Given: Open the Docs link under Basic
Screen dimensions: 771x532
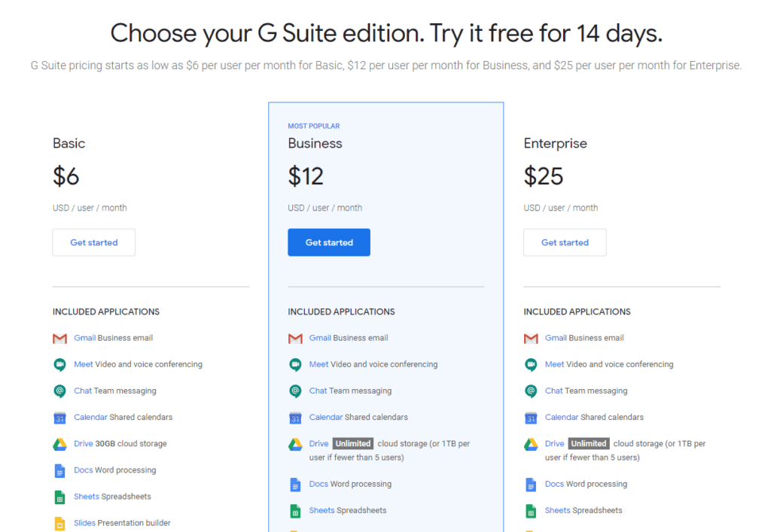Looking at the screenshot, I should tap(83, 470).
